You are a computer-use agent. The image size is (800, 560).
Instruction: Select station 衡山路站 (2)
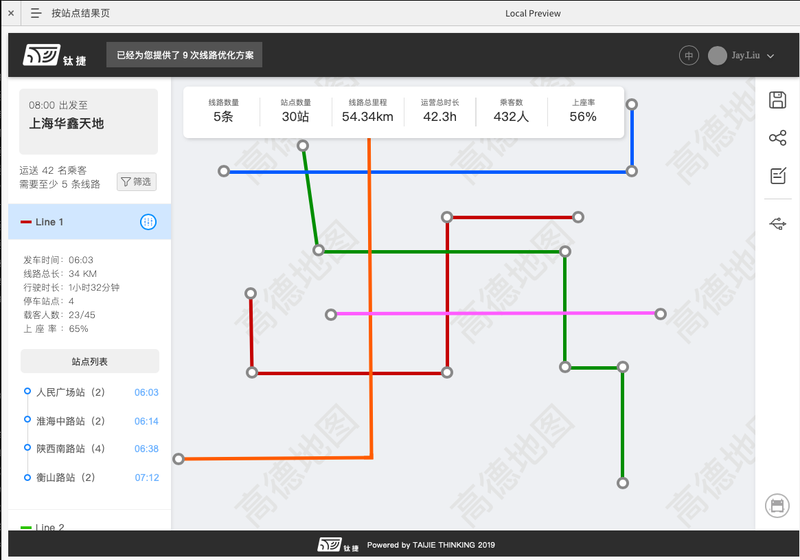pos(65,477)
